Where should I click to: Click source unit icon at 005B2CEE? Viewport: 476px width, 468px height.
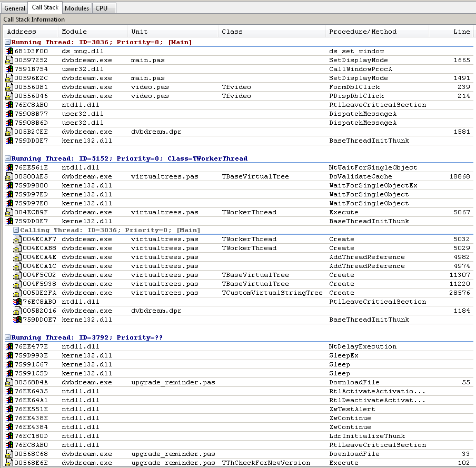click(x=9, y=132)
